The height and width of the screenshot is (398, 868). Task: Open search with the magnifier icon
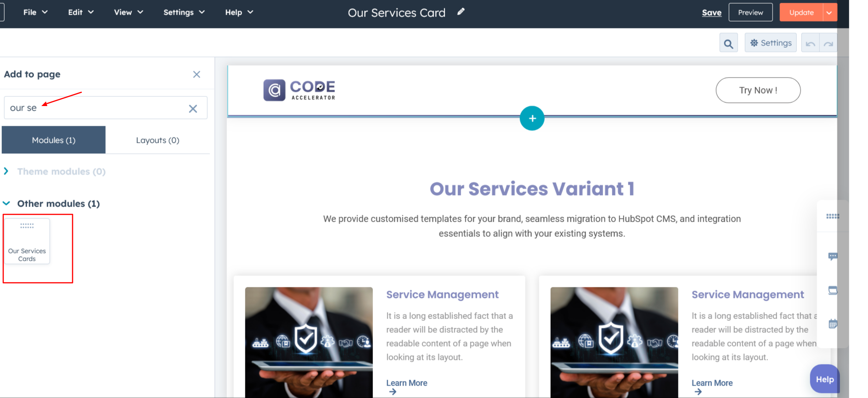point(728,44)
